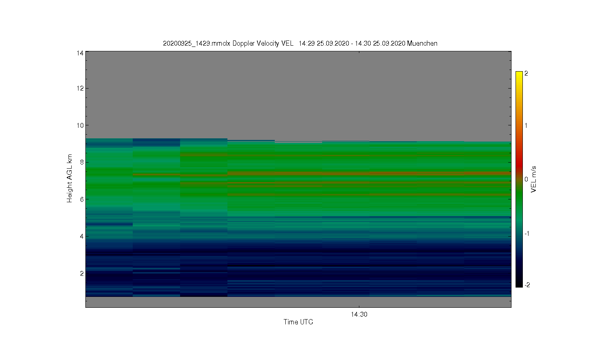Click the dark blue region near 3 km height
This screenshot has width=607, height=364.
(x=298, y=253)
